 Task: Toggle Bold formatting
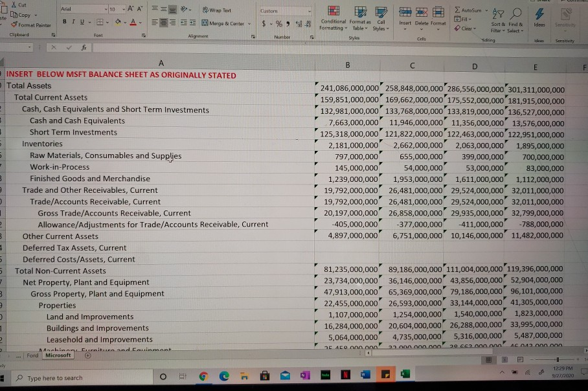pos(65,22)
